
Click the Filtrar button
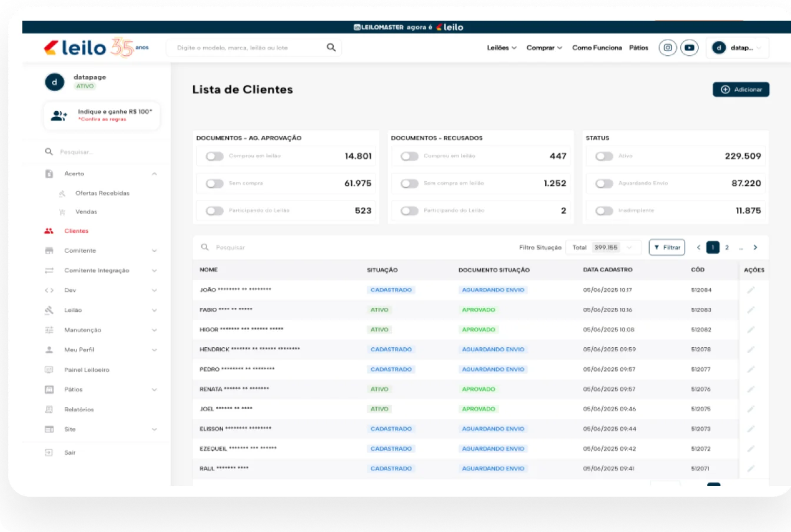tap(667, 248)
